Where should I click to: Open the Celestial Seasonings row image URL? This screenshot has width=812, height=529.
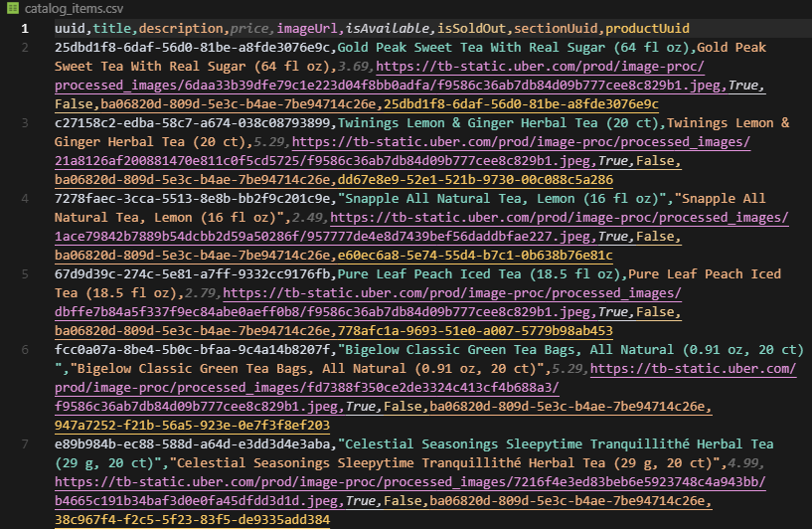click(x=410, y=491)
